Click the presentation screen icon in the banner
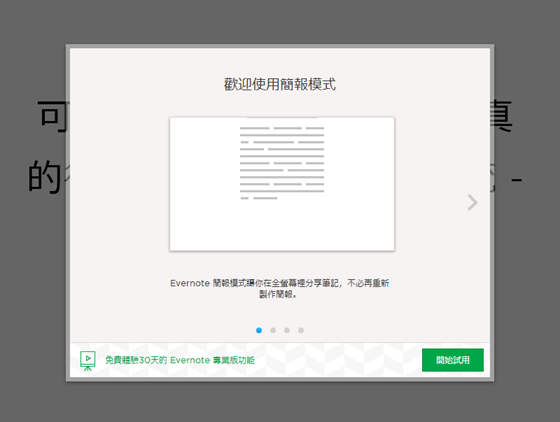 88,361
